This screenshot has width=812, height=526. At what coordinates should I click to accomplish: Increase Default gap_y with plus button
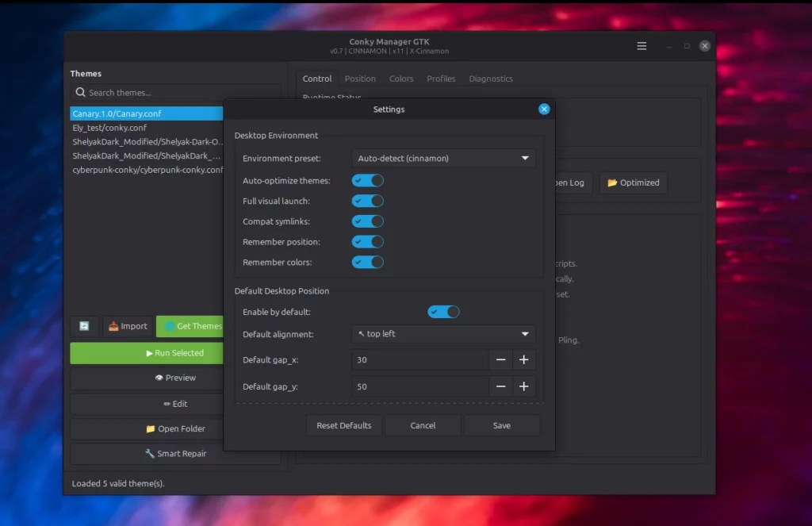click(523, 386)
